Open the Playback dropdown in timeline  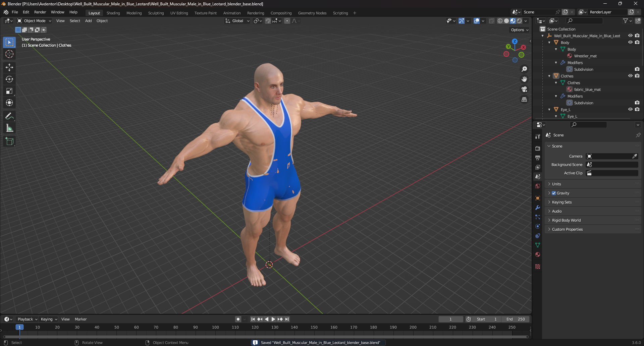tap(27, 319)
